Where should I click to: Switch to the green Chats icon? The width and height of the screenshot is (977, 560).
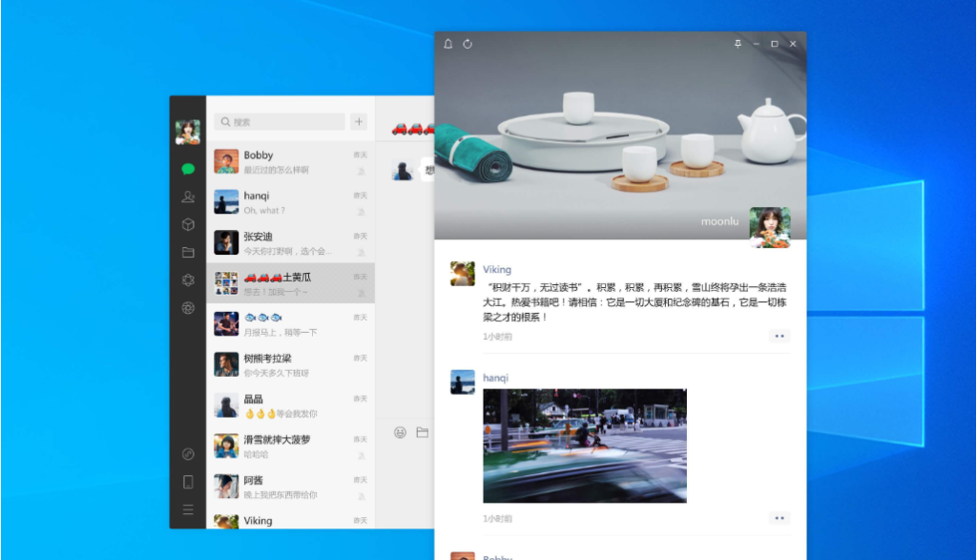[188, 169]
